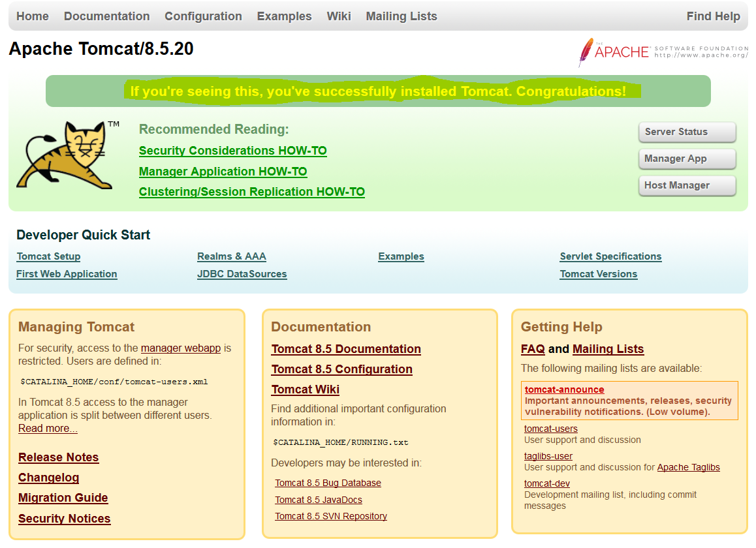Open the Manager App button
The height and width of the screenshot is (548, 756).
(x=687, y=159)
